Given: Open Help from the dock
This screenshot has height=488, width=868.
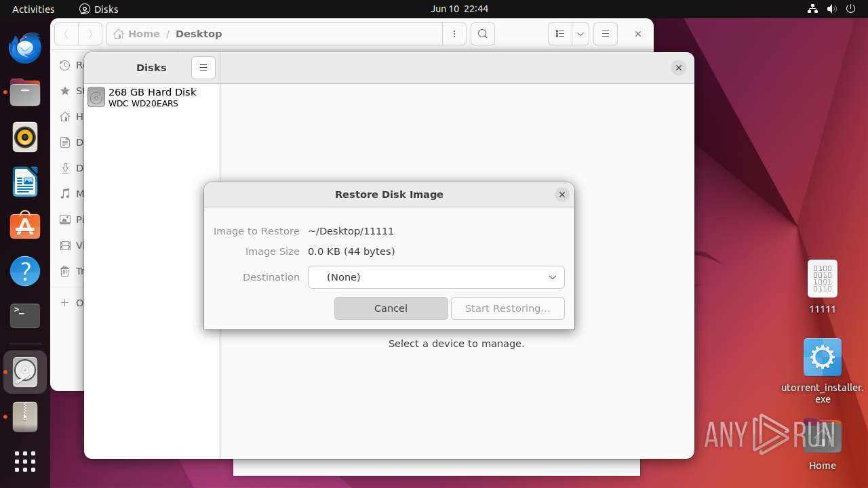Looking at the screenshot, I should click(x=25, y=271).
